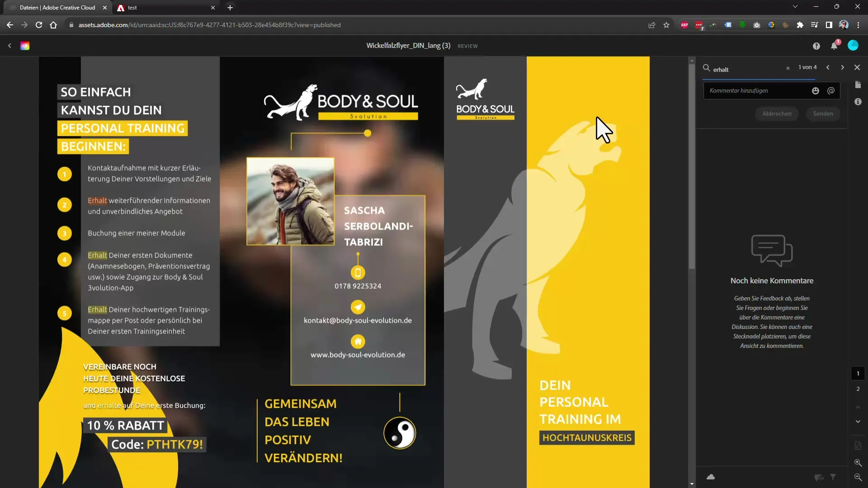Open the Creative Cloud home logo

click(x=25, y=46)
